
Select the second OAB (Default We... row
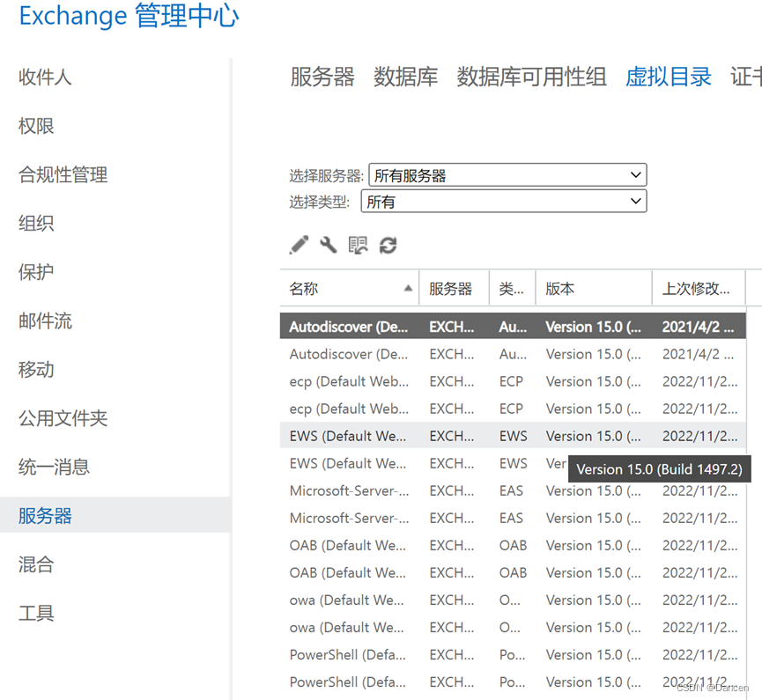[x=513, y=572]
